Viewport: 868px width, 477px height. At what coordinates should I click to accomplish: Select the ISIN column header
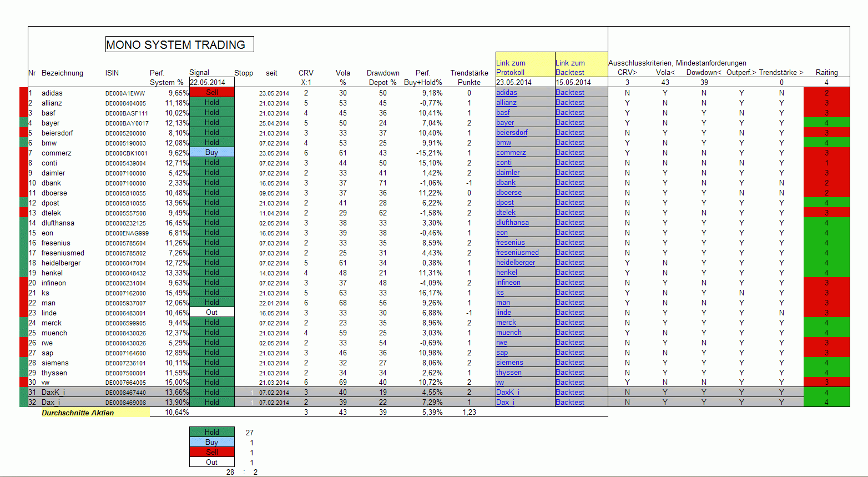pyautogui.click(x=112, y=73)
